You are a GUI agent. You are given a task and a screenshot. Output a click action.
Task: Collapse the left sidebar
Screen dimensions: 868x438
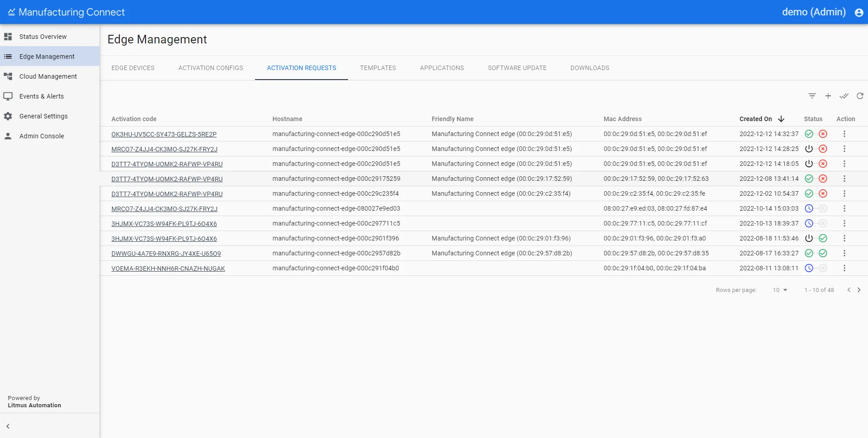click(8, 426)
